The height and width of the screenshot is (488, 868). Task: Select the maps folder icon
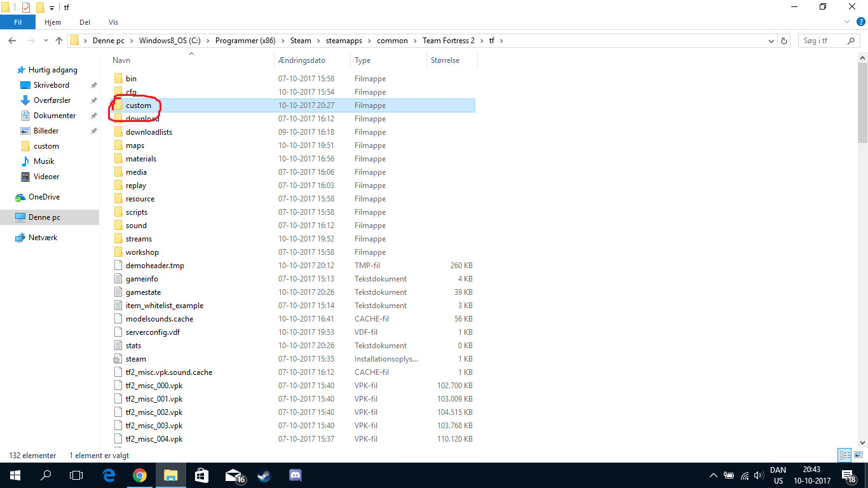click(118, 146)
